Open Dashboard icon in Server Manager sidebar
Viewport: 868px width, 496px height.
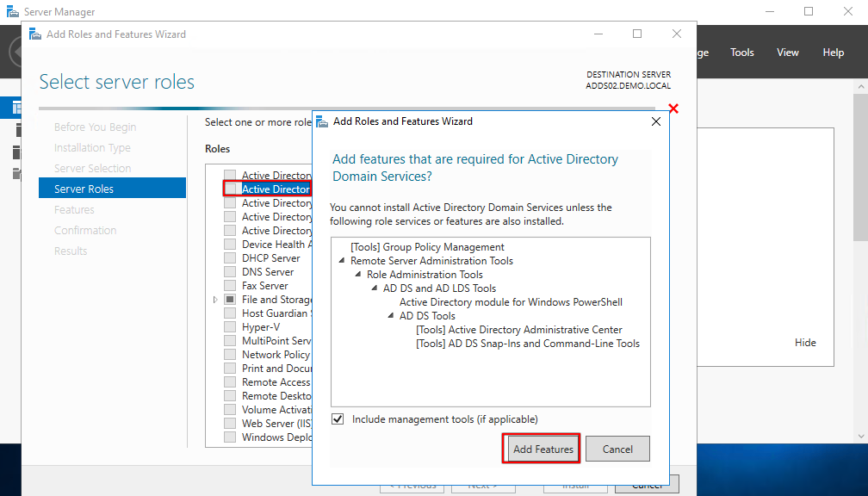coord(16,108)
